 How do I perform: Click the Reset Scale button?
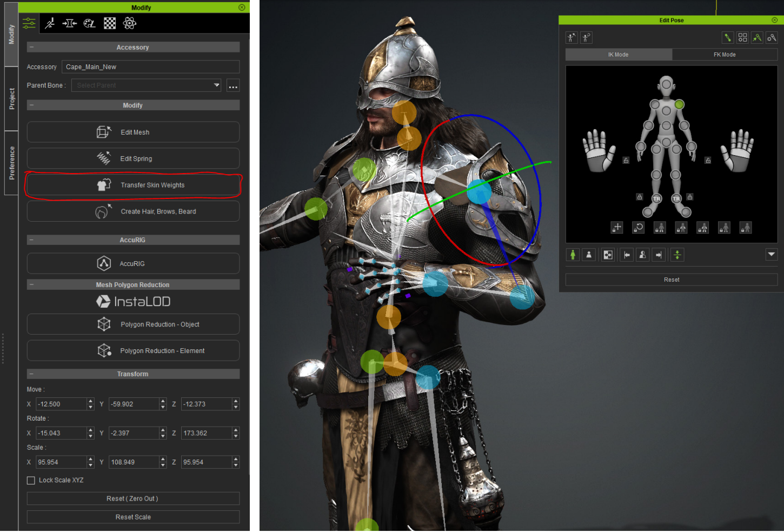tap(133, 517)
